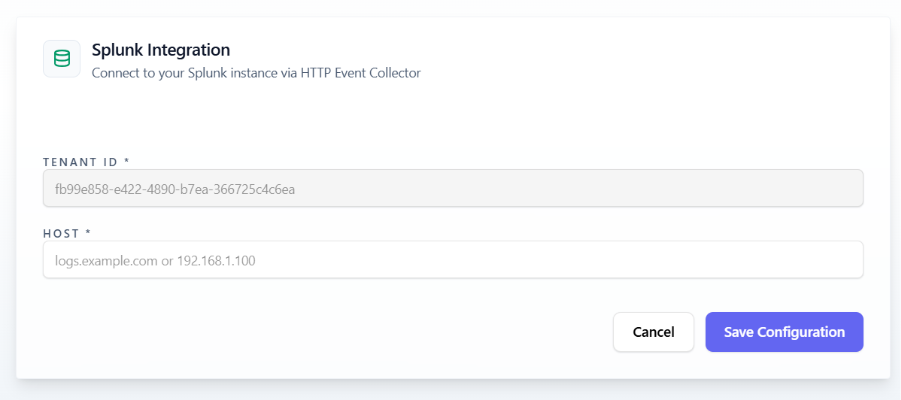Click the HTTP Event Collector subtitle text
901x400 pixels.
point(360,73)
